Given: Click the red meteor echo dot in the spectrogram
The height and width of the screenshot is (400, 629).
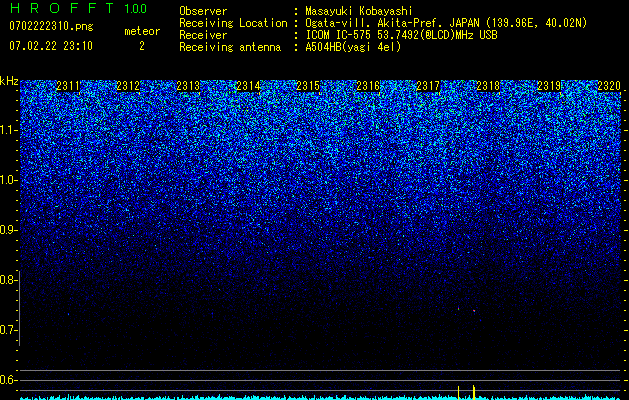Looking at the screenshot, I should coord(474,311).
